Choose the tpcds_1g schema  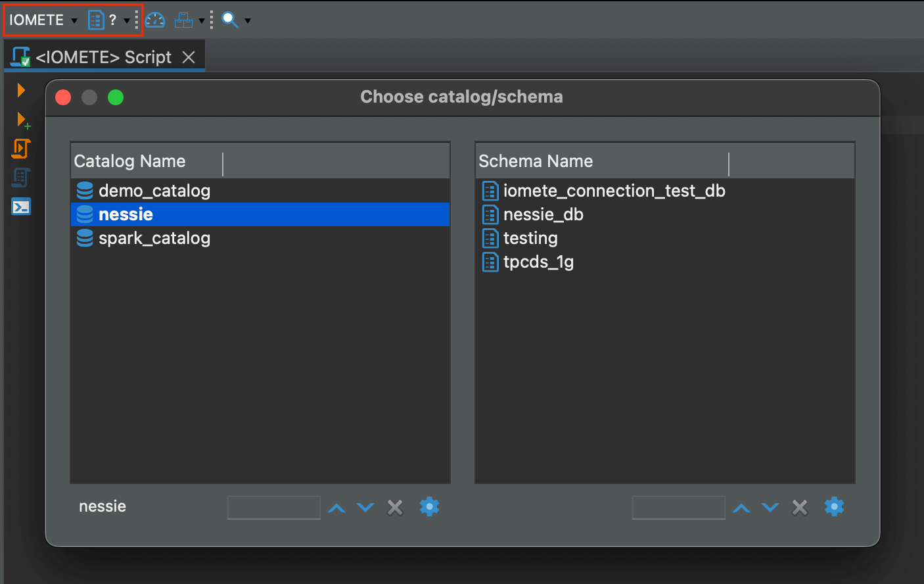click(665, 262)
